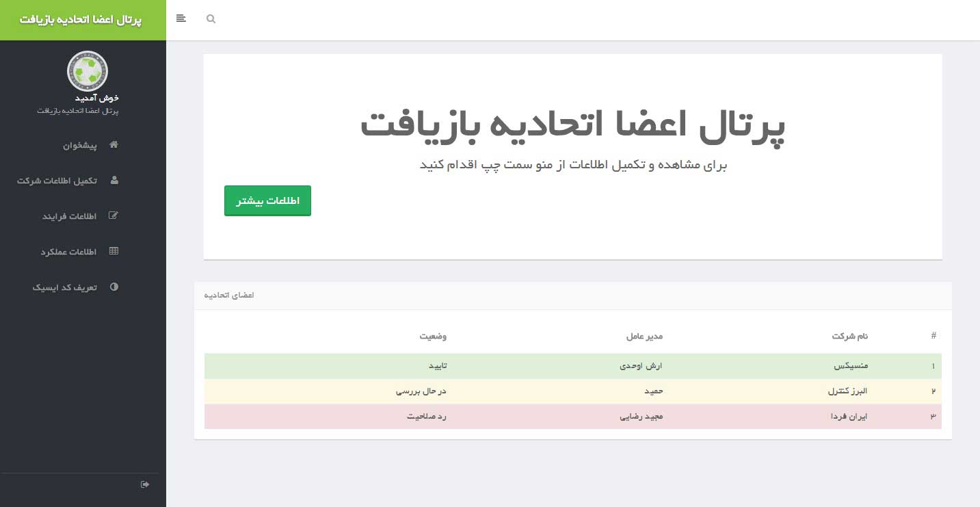
Task: Click the مدیر عامل column header
Action: click(644, 336)
